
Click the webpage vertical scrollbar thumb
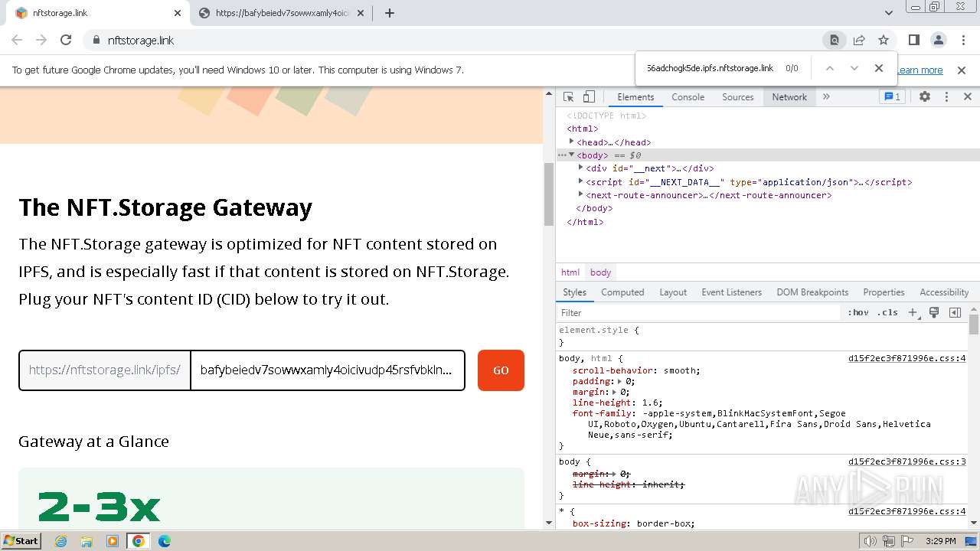[548, 194]
